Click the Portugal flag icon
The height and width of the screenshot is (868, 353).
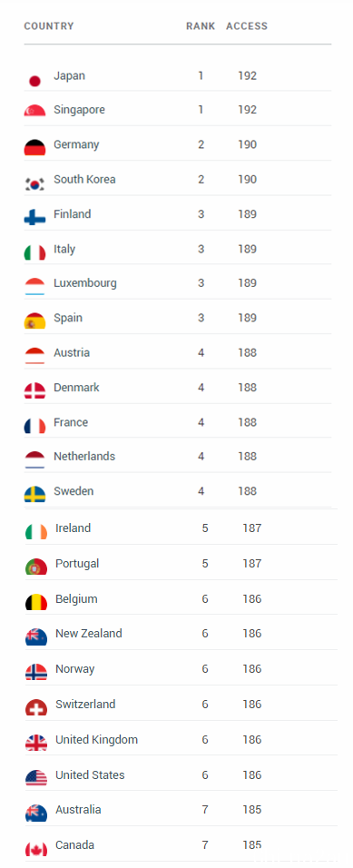(36, 567)
